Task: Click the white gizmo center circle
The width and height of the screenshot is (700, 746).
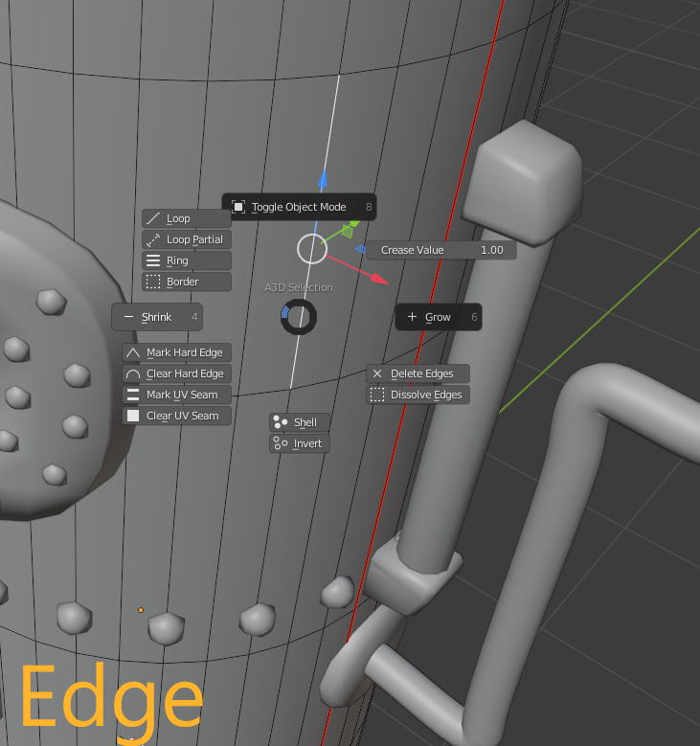Action: 312,249
